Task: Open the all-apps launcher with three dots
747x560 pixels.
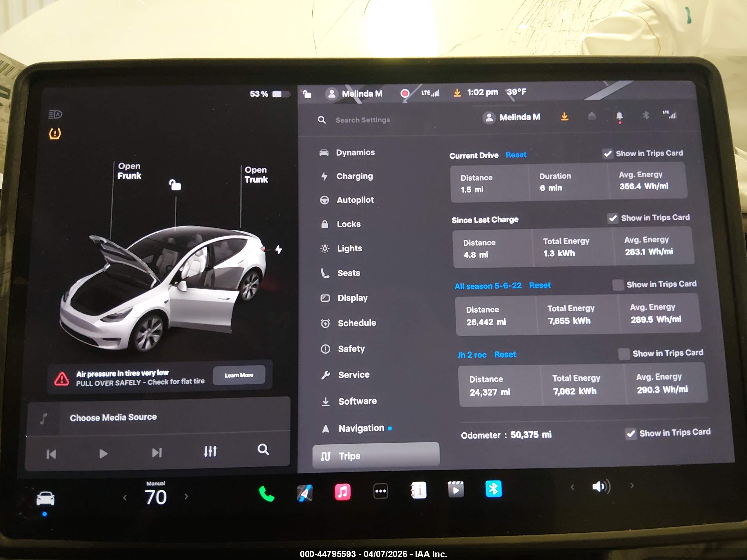Action: 380,491
